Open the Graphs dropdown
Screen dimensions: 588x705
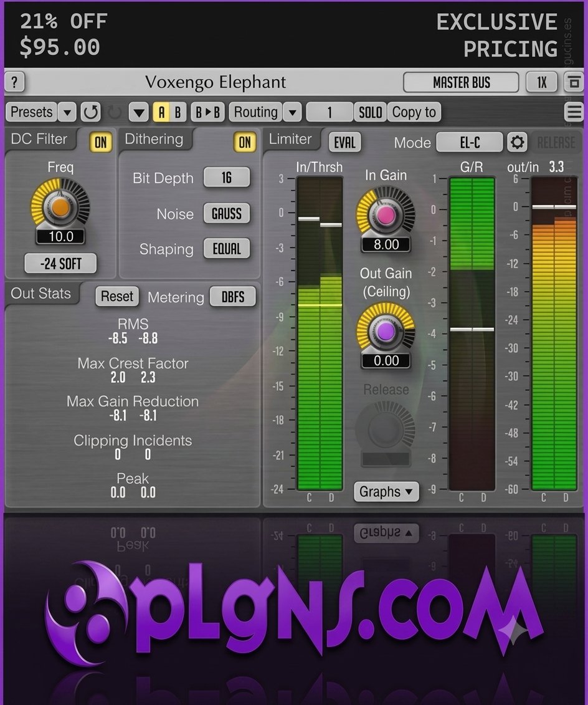click(386, 492)
